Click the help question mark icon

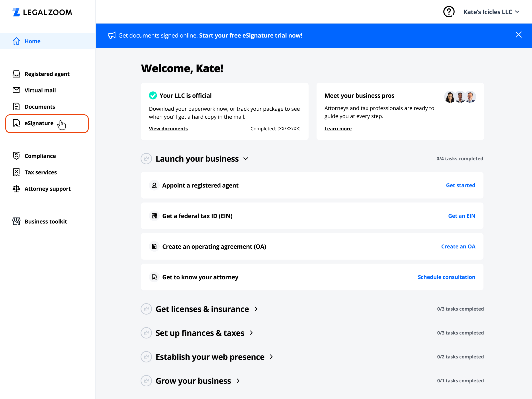pos(449,12)
